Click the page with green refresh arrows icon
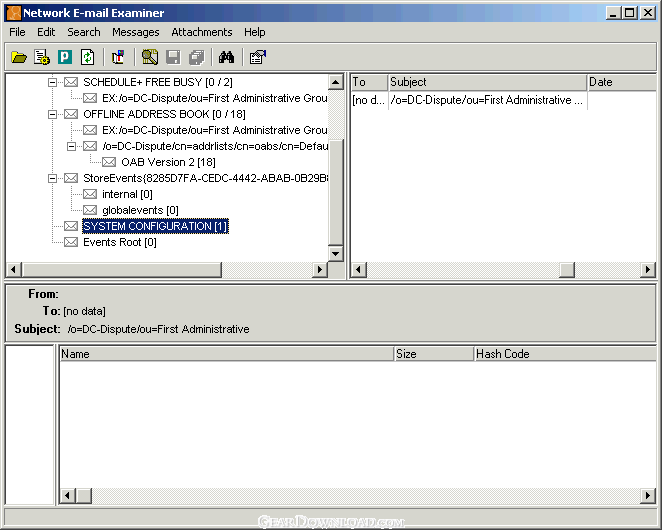 pyautogui.click(x=87, y=57)
